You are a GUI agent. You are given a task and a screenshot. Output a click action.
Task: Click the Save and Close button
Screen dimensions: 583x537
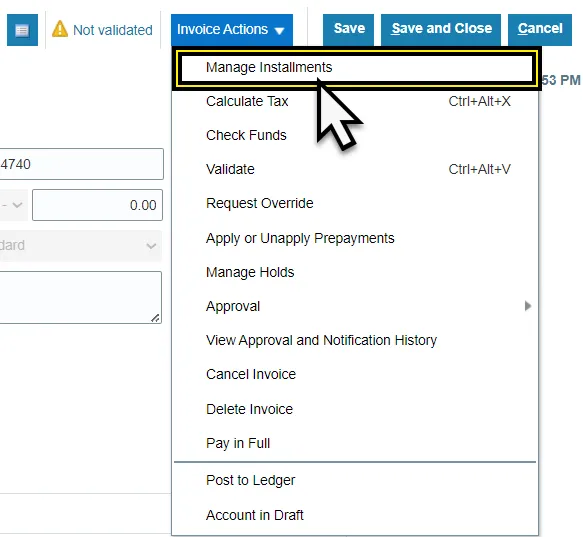(441, 30)
